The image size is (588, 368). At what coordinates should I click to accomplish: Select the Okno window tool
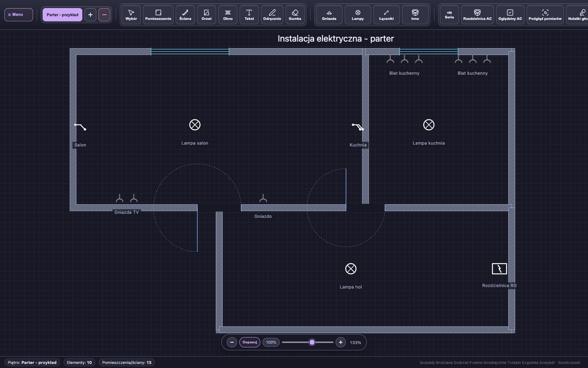tap(228, 15)
